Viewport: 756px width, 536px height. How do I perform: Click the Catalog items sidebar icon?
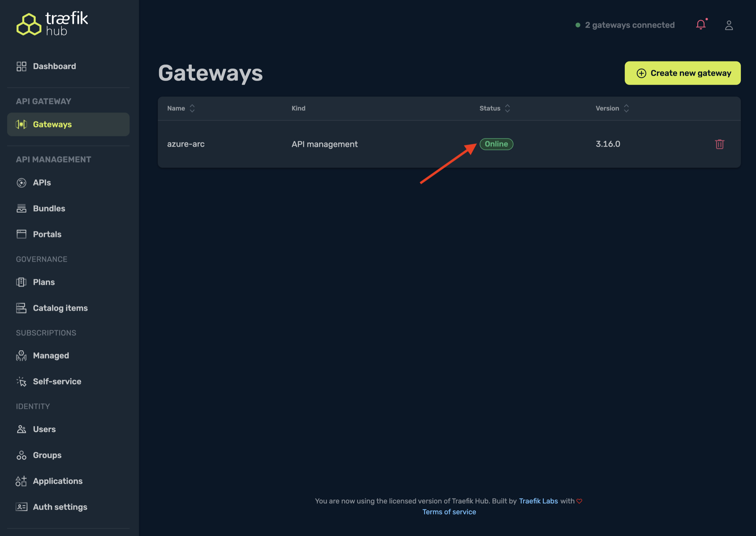[21, 308]
